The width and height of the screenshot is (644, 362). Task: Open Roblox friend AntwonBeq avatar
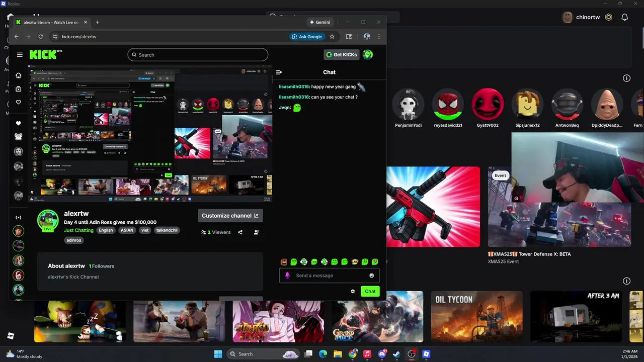tap(567, 105)
